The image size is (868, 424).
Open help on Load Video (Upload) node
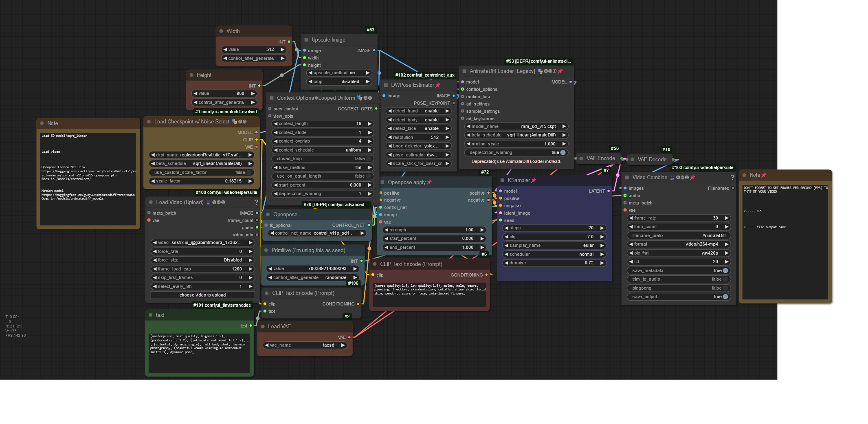256,202
